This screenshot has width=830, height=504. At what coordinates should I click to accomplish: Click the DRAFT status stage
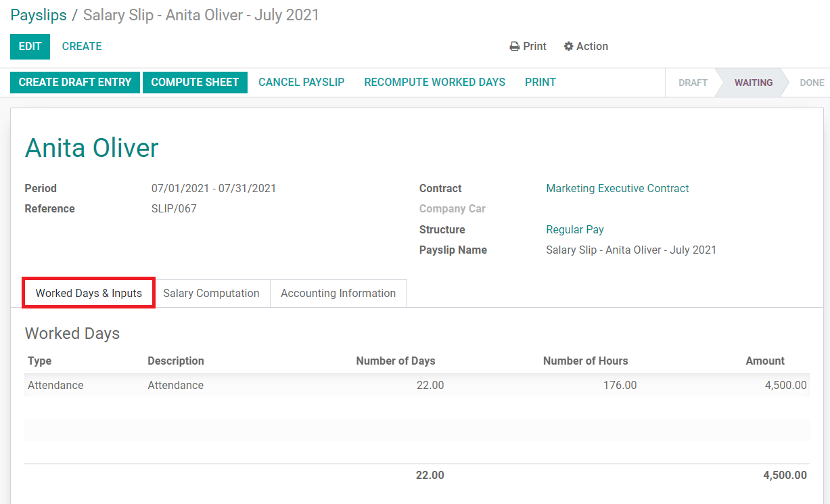(x=693, y=83)
